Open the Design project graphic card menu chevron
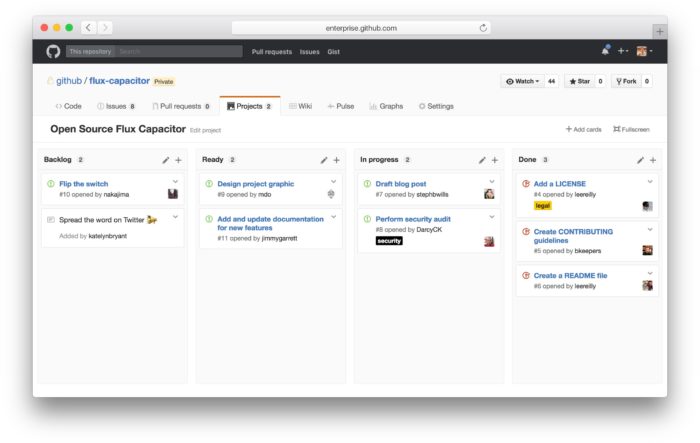Screen dimensions: 700x443 tap(333, 181)
